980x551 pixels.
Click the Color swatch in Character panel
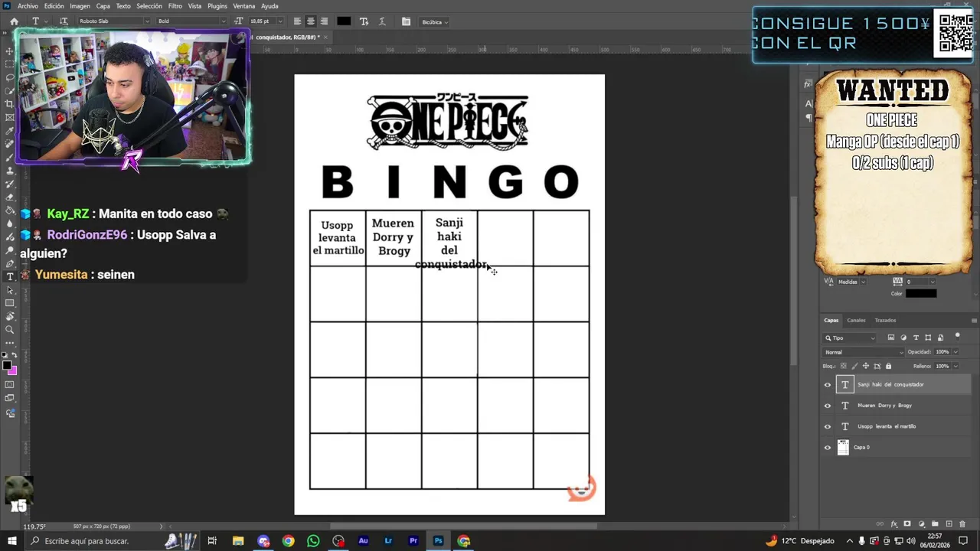click(921, 293)
